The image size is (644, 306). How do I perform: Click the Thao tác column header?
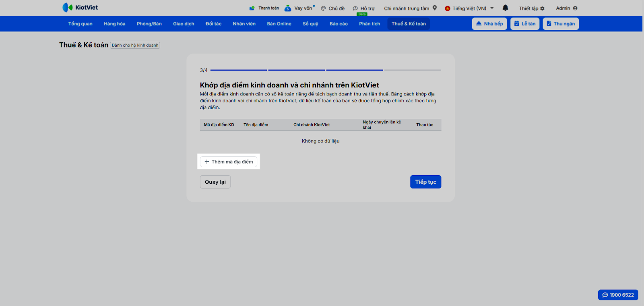(425, 125)
